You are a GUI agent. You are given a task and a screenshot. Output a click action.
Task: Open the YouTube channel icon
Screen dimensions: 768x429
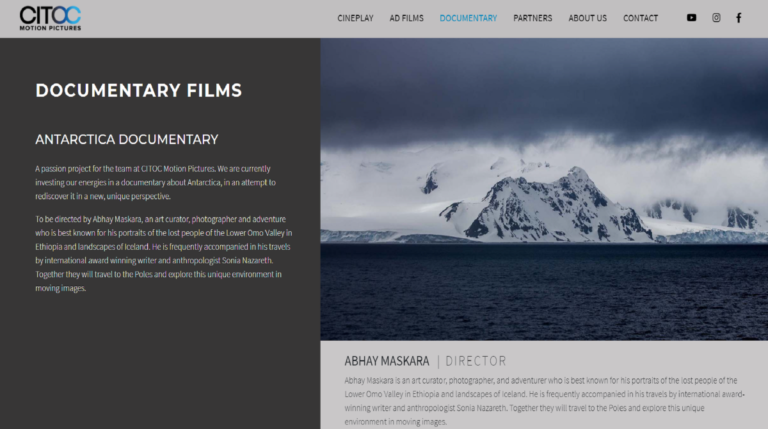point(691,18)
